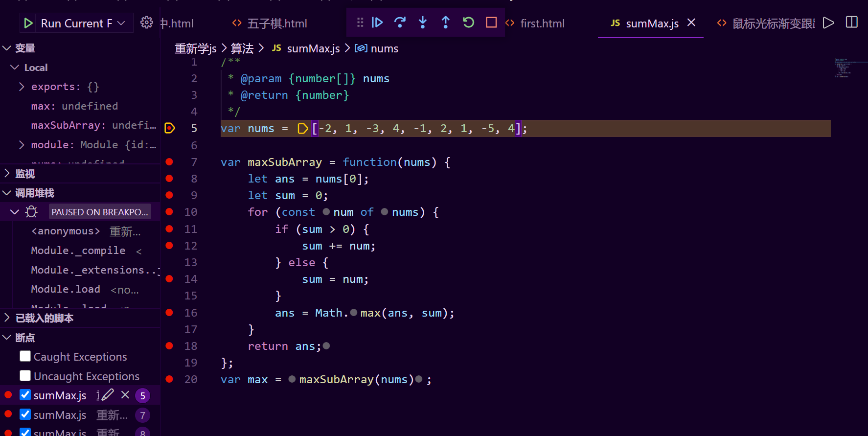
Task: Enable the Caught Exceptions checkbox
Action: pos(25,356)
